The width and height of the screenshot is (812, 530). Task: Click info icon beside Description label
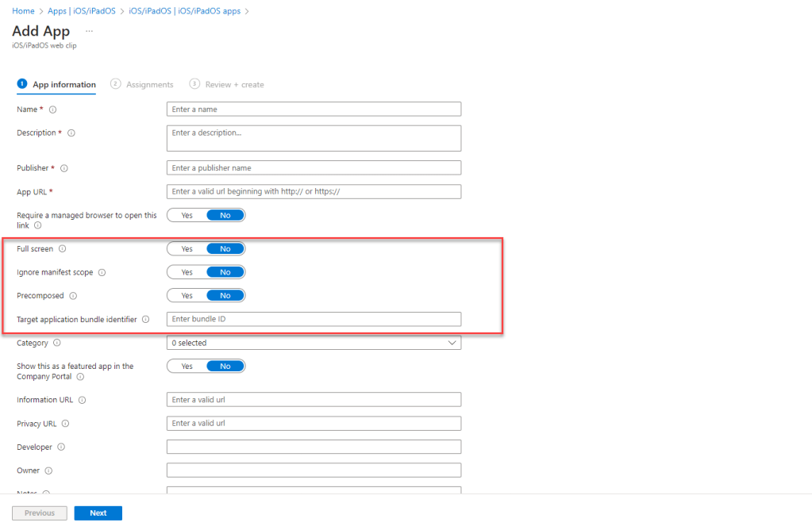click(71, 133)
